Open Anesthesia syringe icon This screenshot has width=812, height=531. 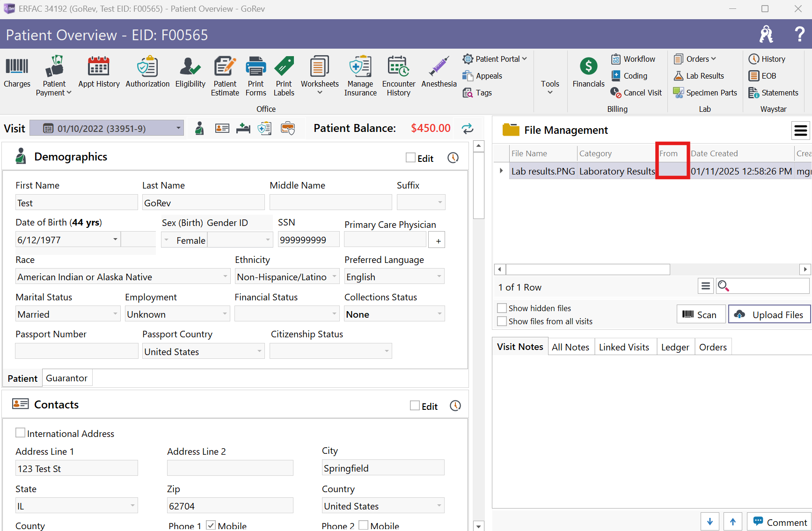point(439,72)
